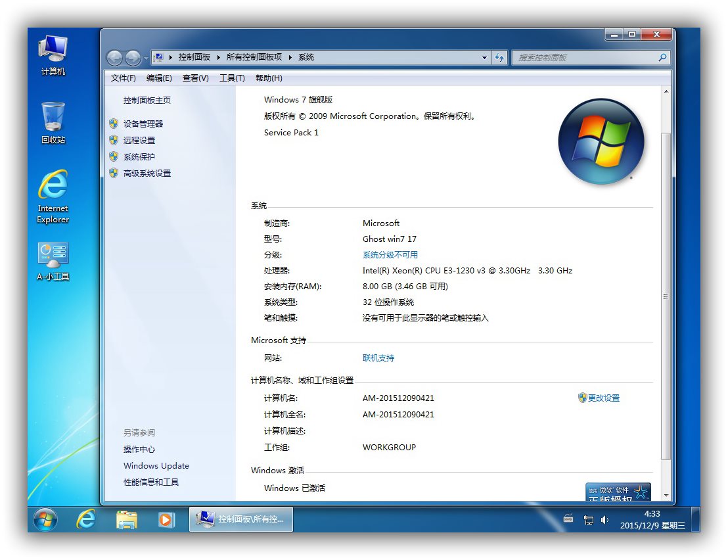Click shield icon beside 高级系统设置

point(114,173)
